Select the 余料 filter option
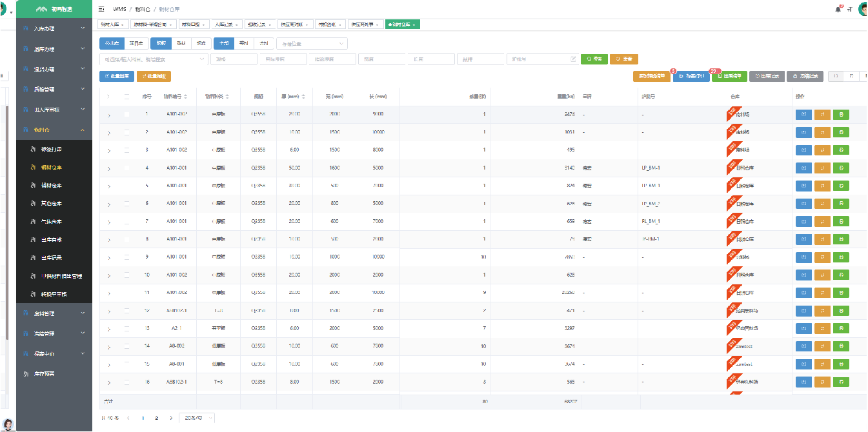 pyautogui.click(x=263, y=43)
